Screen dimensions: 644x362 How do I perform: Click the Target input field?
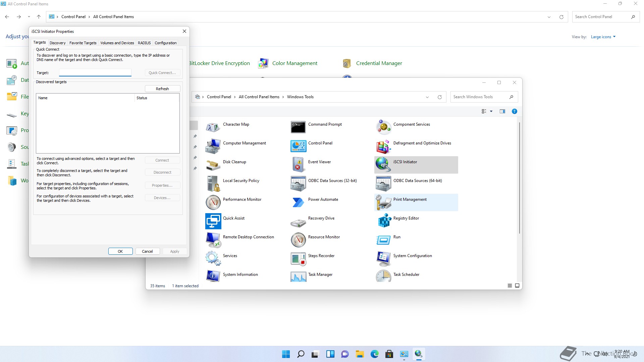click(x=95, y=73)
